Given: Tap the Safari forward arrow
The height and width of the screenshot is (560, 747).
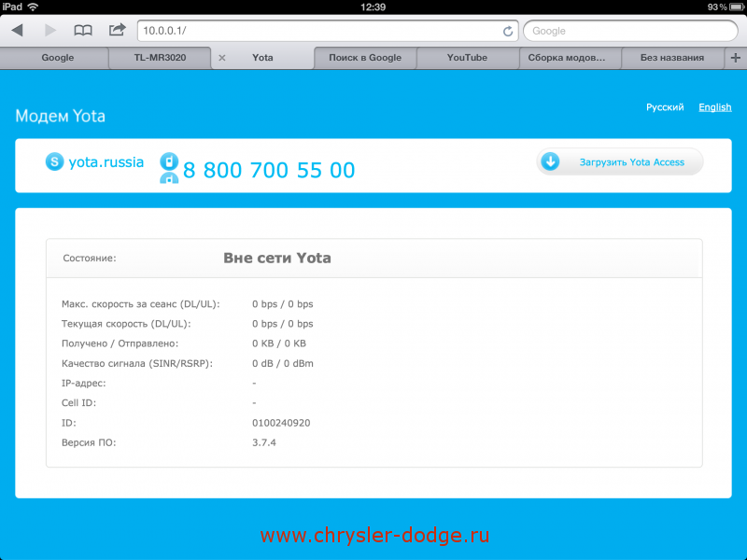Looking at the screenshot, I should [x=50, y=31].
